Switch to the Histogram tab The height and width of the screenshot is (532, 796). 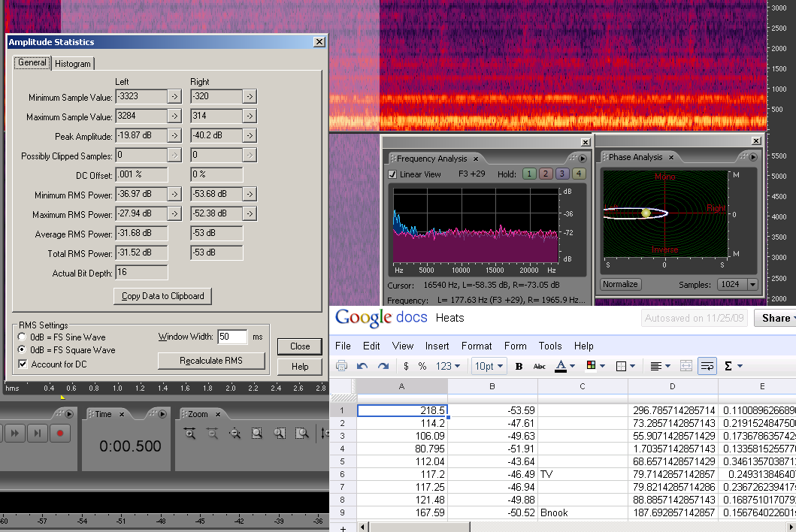[x=73, y=64]
